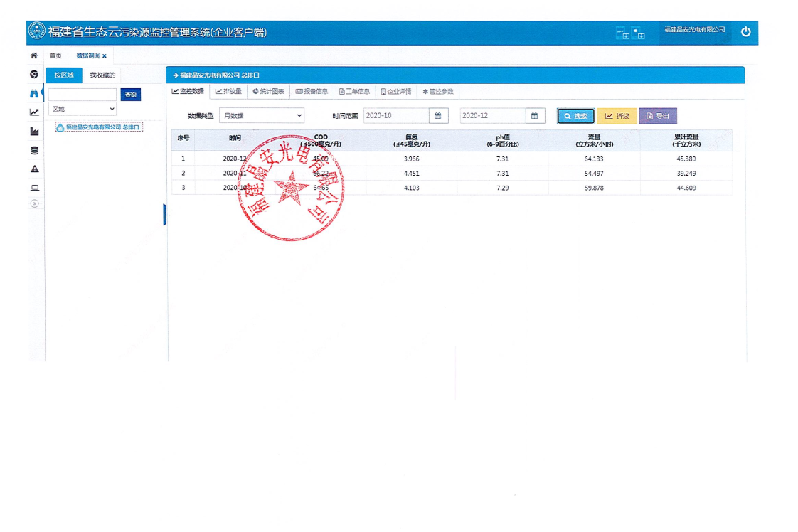This screenshot has width=798, height=532.
Task: Close the 数据调阅 tab
Action: coord(105,56)
